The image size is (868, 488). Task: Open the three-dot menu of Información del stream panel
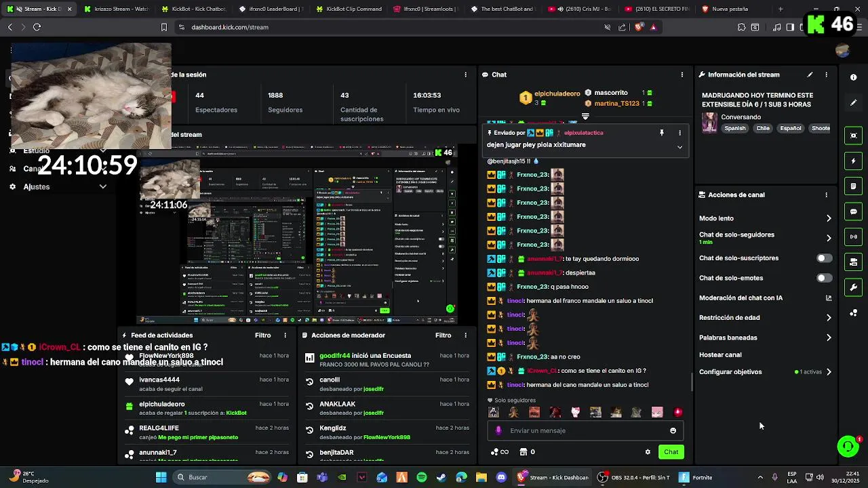click(826, 75)
